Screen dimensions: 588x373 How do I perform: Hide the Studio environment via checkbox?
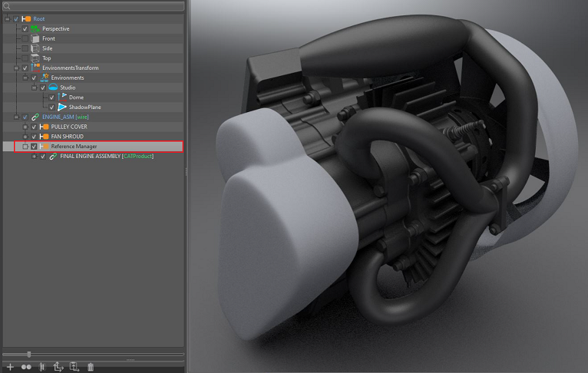coord(43,87)
